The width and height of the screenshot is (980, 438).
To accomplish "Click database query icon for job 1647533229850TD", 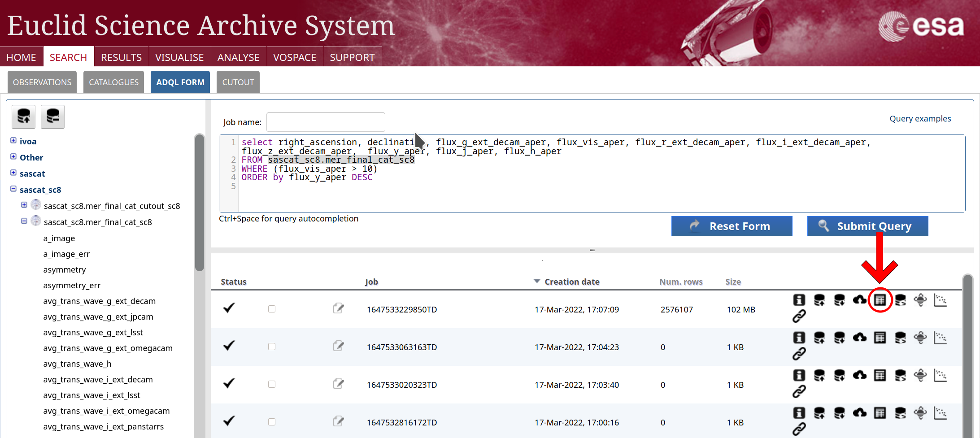I will [900, 300].
